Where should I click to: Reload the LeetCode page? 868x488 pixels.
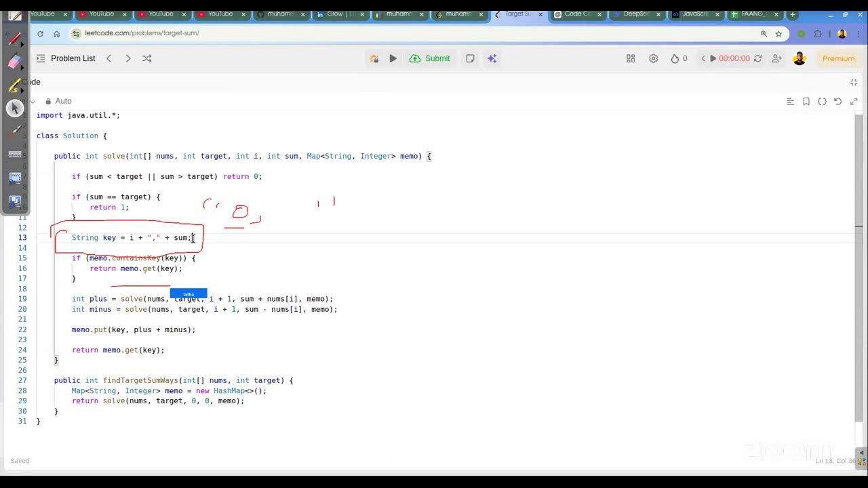click(x=41, y=33)
